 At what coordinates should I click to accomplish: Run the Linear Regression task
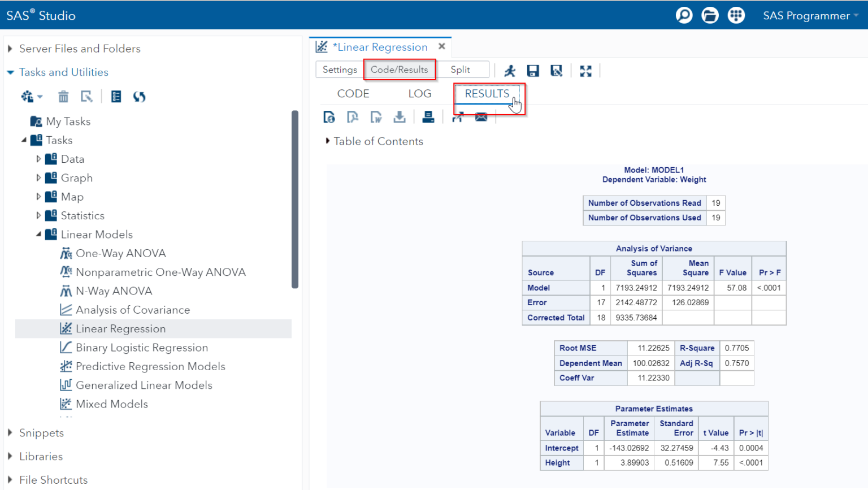click(x=510, y=70)
